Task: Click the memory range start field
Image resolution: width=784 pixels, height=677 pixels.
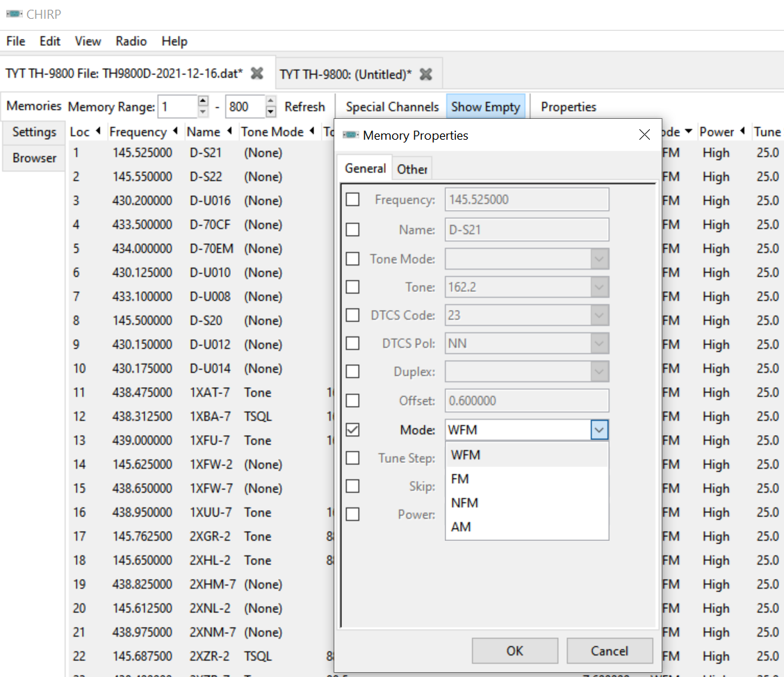Action: coord(178,106)
